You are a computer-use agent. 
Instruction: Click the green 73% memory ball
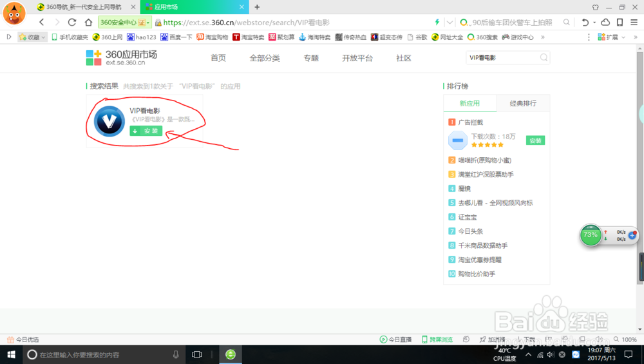(590, 235)
